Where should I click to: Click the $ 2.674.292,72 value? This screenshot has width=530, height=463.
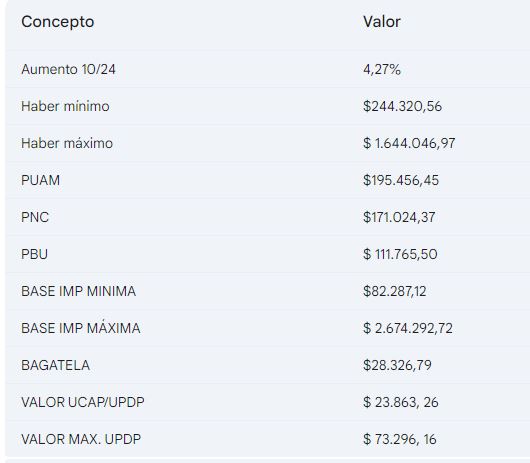[x=408, y=328]
